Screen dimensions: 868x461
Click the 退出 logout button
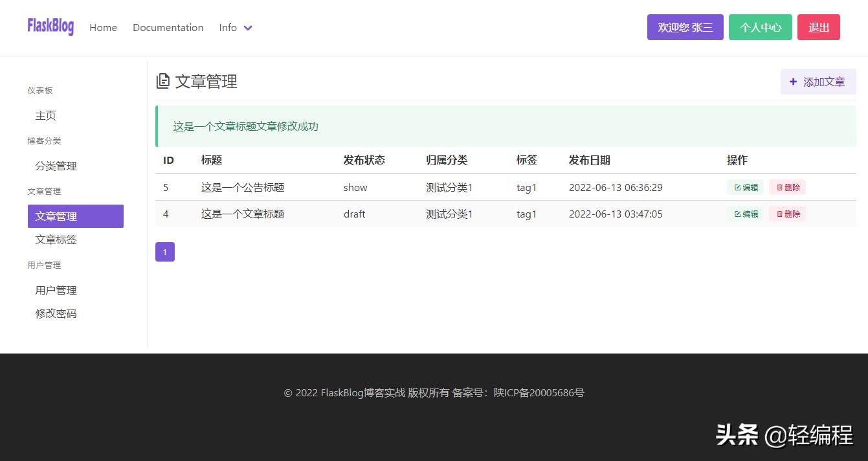coord(818,27)
